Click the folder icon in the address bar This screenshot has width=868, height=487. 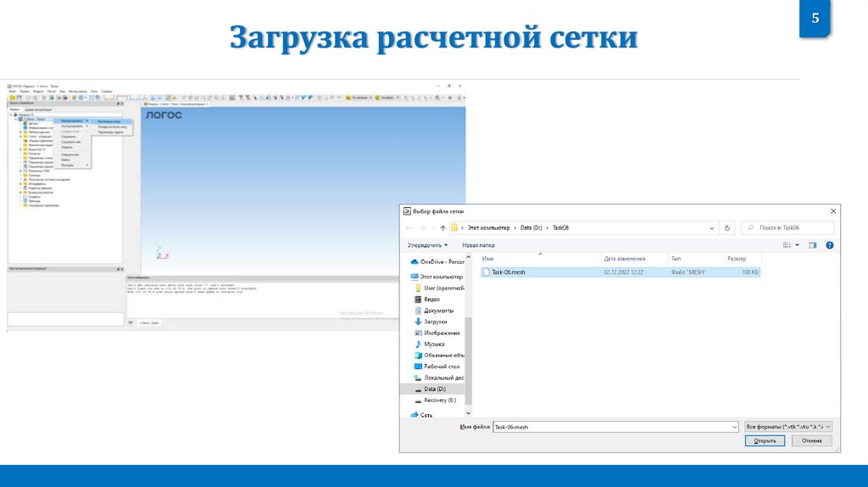[454, 227]
